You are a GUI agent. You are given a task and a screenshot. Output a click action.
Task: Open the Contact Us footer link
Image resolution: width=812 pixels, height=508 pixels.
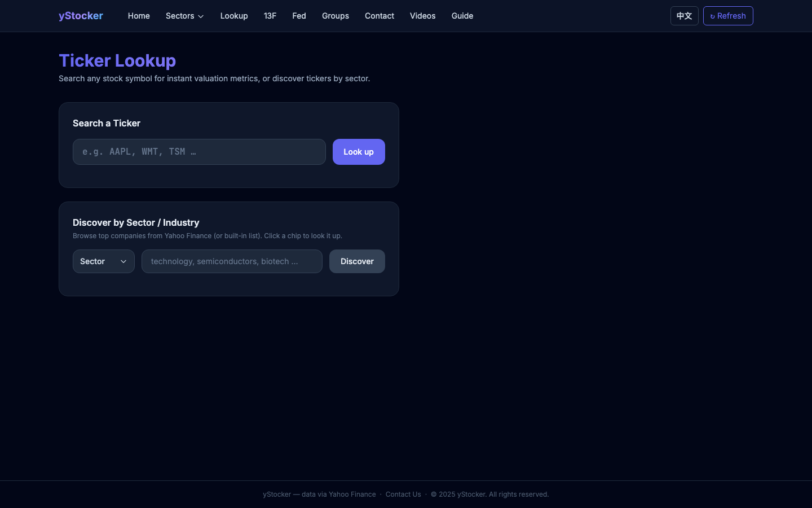coord(403,494)
